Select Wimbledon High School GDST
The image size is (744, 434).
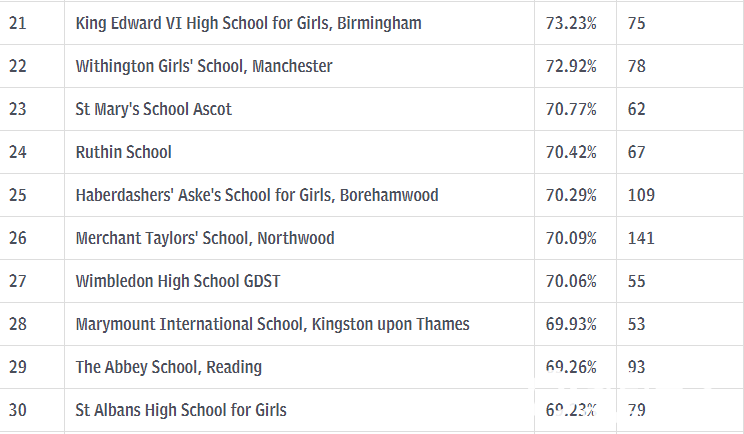click(x=178, y=281)
